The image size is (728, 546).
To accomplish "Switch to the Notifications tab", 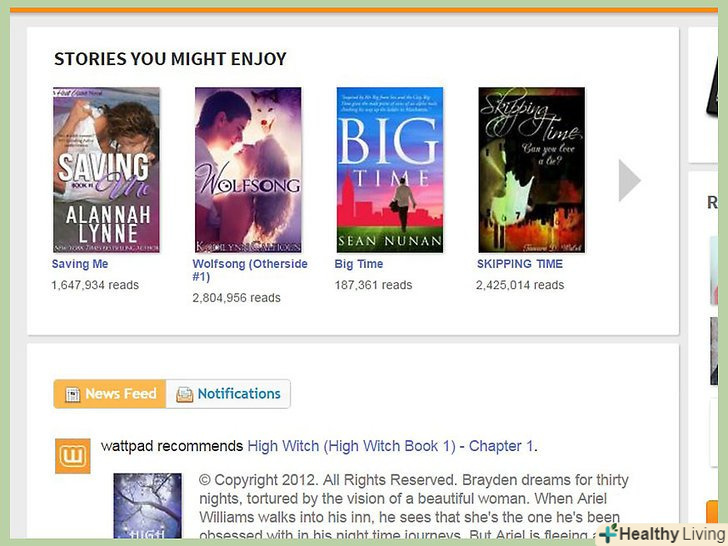I will click(228, 394).
